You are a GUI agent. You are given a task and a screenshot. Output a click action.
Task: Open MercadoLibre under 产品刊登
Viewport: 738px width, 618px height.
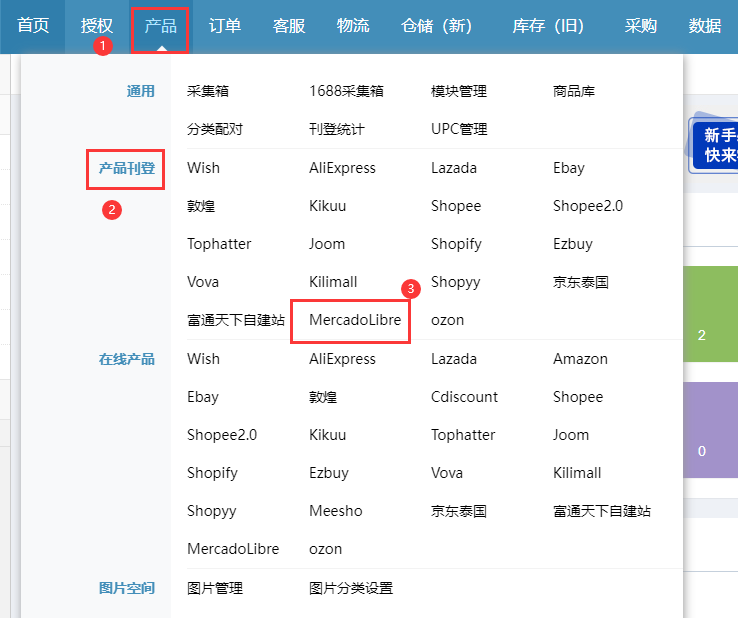(355, 320)
